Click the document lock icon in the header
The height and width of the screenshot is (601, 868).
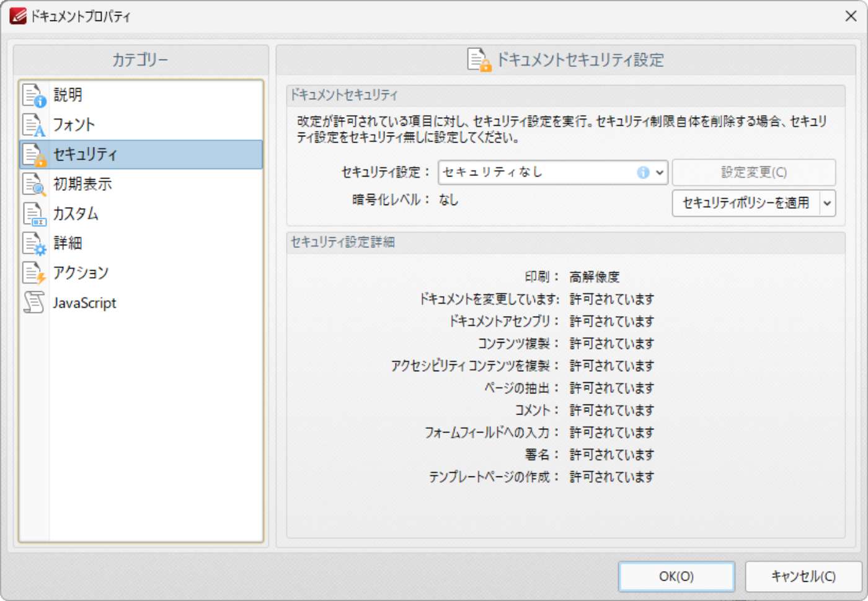pos(479,60)
